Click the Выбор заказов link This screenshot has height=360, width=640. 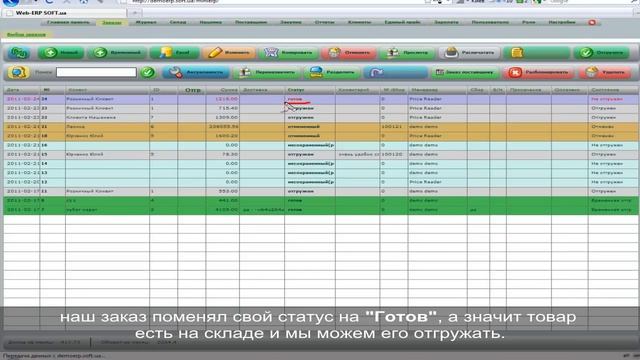point(27,35)
